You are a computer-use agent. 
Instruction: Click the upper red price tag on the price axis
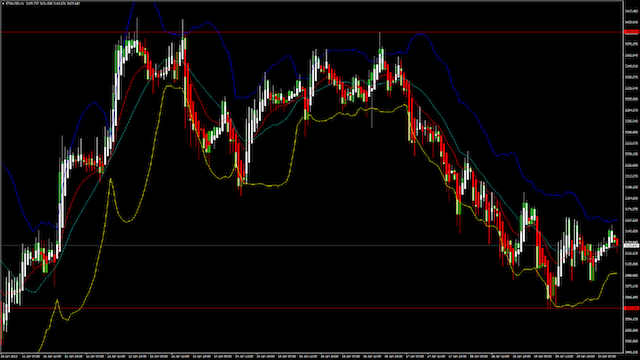pos(631,32)
